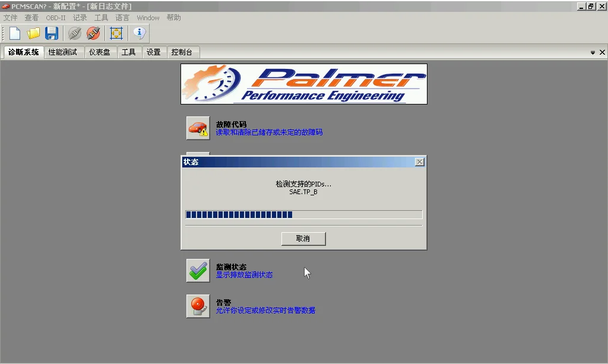
Task: Click the 监测状态 heading text
Action: 231,267
